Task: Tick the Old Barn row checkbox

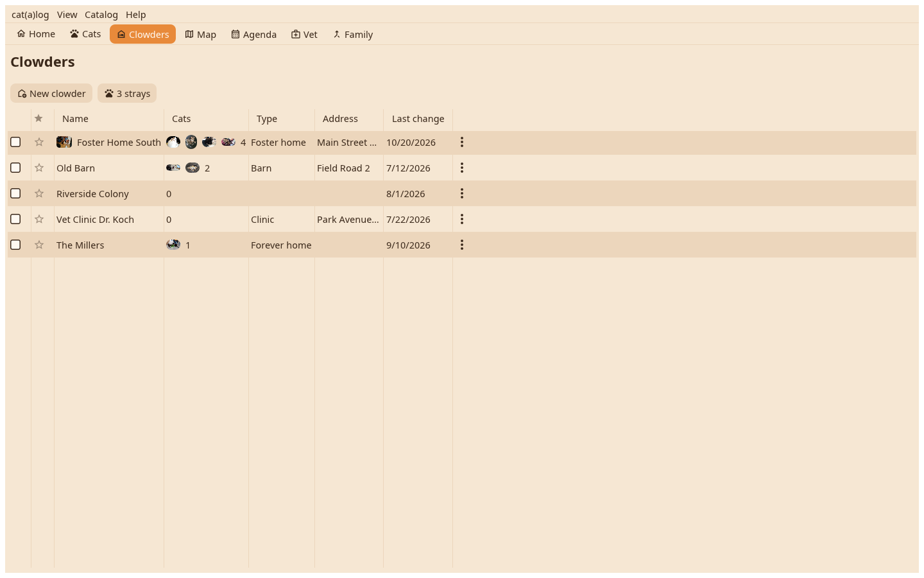Action: pos(16,168)
